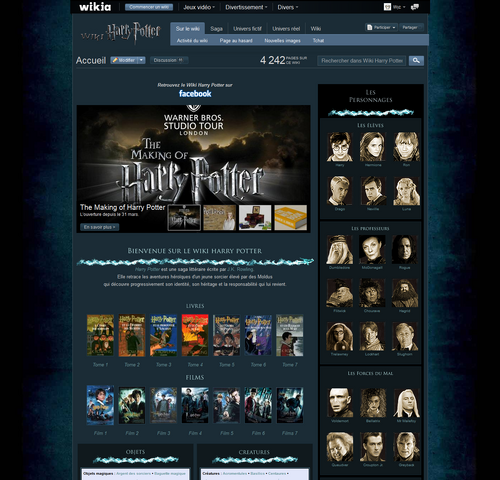
Task: Click the Wiki Harry Potter wordmark logo
Action: click(x=121, y=33)
